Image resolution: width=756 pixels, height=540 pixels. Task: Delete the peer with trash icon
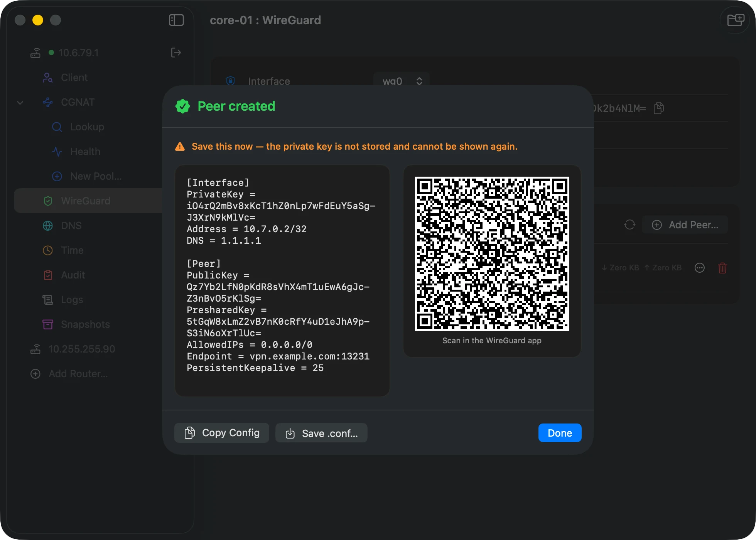tap(722, 268)
